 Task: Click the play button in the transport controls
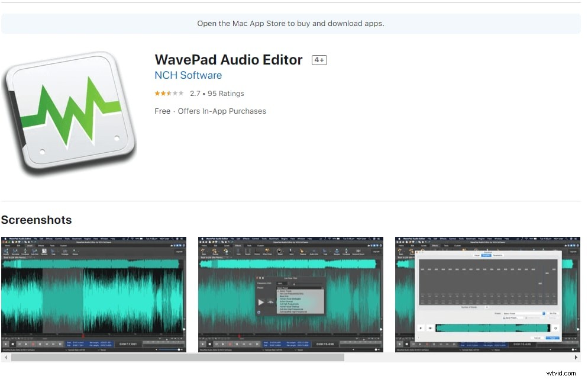pyautogui.click(x=6, y=344)
